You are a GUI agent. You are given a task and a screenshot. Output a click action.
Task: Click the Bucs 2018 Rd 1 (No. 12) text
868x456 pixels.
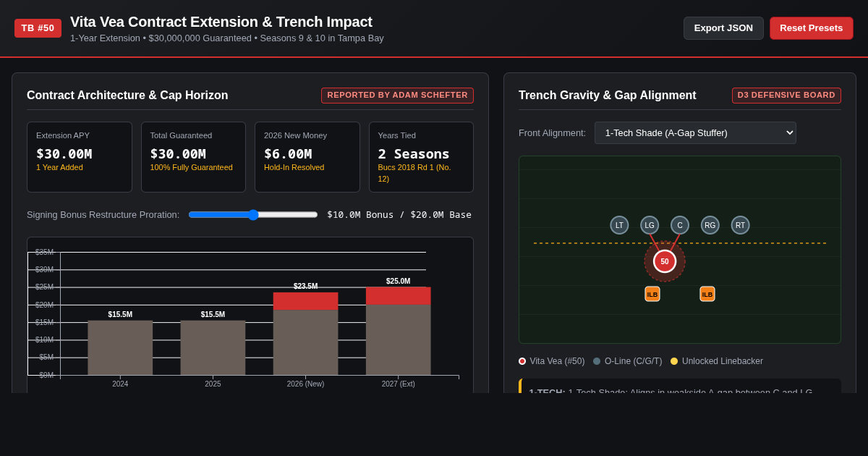(x=414, y=173)
